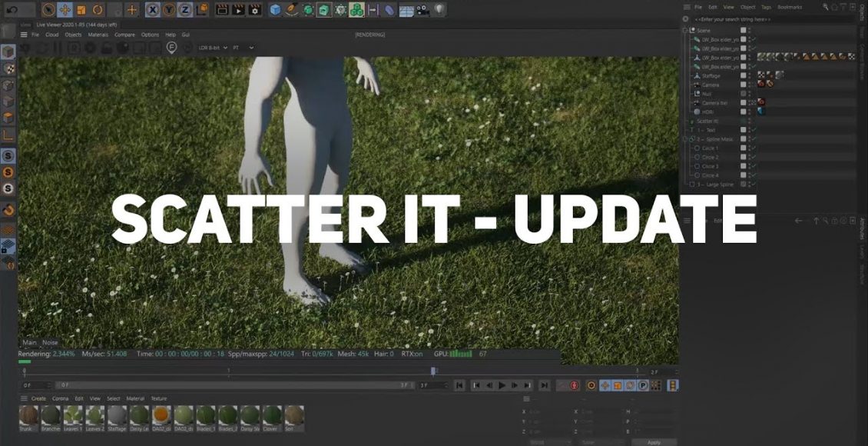868x446 pixels.
Task: Select the Rotate tool
Action: [x=98, y=10]
